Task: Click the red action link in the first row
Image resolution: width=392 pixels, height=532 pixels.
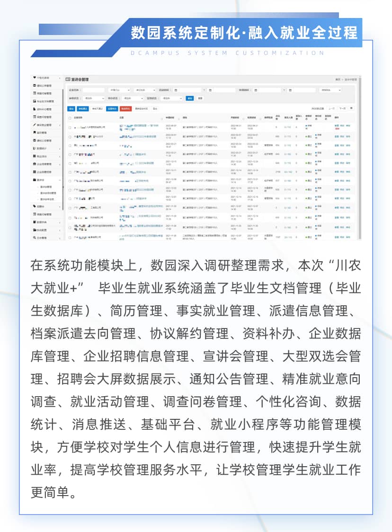Action: click(337, 129)
